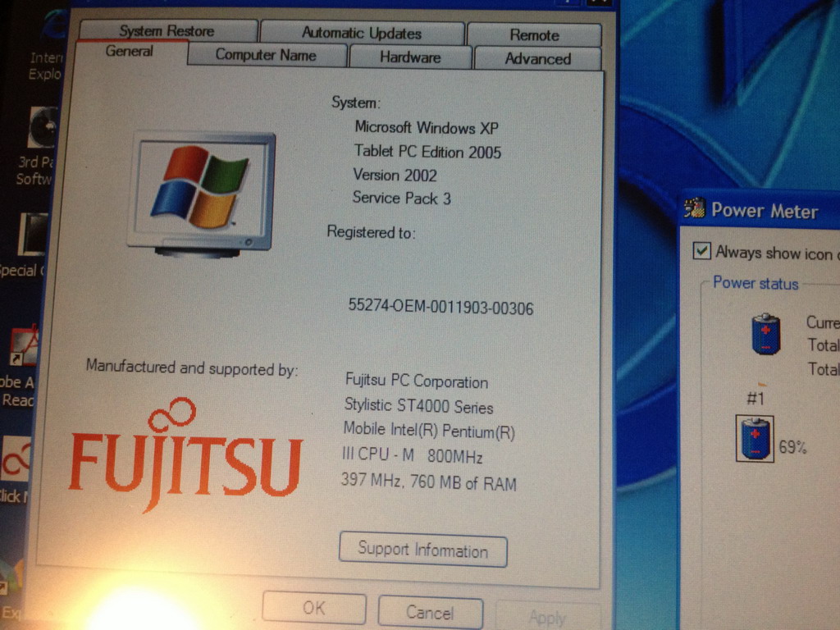Screen dimensions: 840x630
Task: Select the 3rd Party Software desktop icon
Action: [x=43, y=130]
